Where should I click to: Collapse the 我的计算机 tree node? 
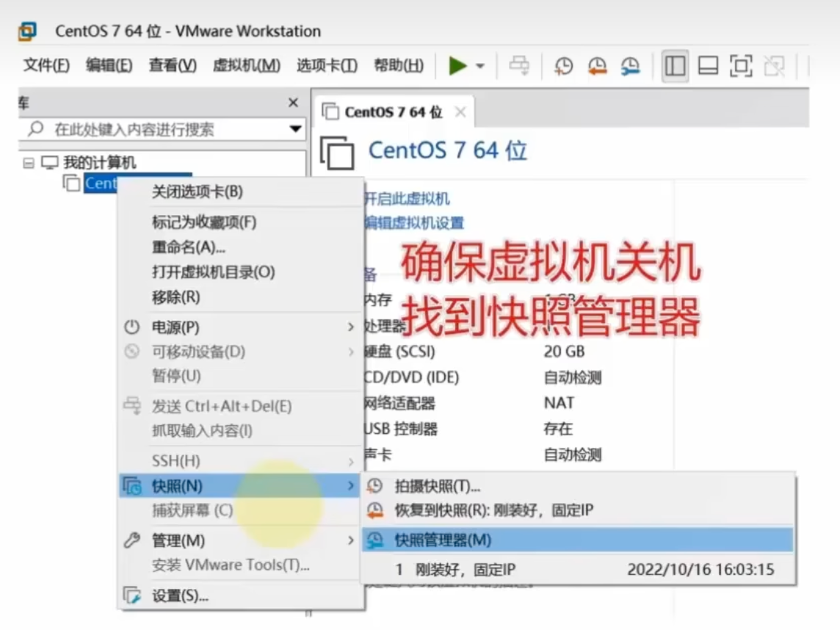tap(29, 163)
